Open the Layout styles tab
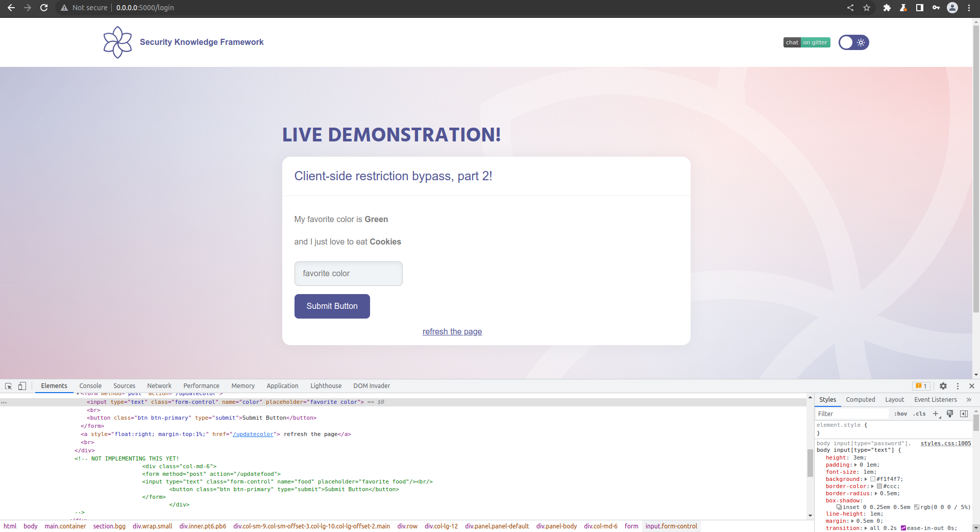Screen dimensions: 980x532 point(894,400)
